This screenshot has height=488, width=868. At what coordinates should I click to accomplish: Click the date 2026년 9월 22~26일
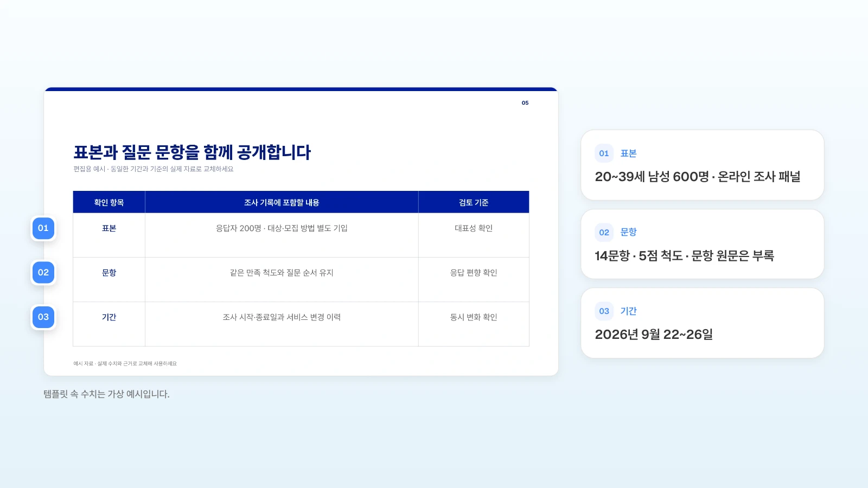pyautogui.click(x=654, y=335)
